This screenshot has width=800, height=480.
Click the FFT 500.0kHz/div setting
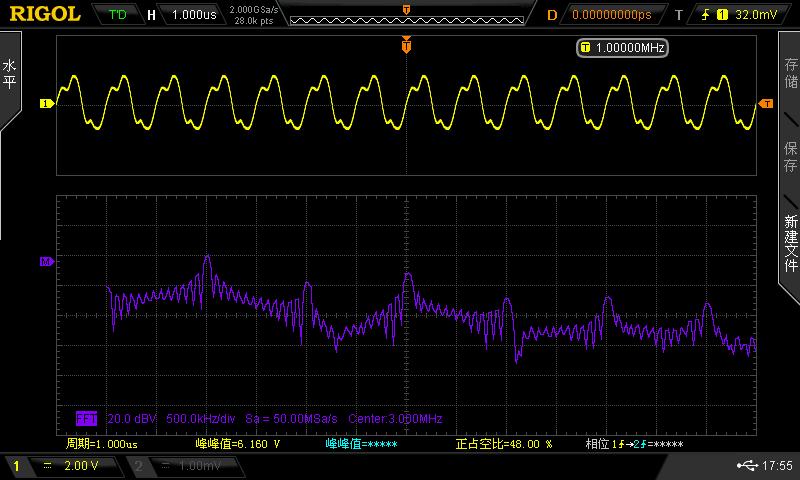[x=201, y=419]
